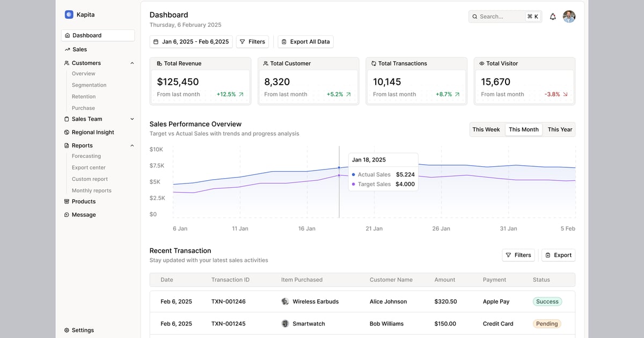
Task: Go to Regional Insight in sidebar
Action: pos(93,133)
